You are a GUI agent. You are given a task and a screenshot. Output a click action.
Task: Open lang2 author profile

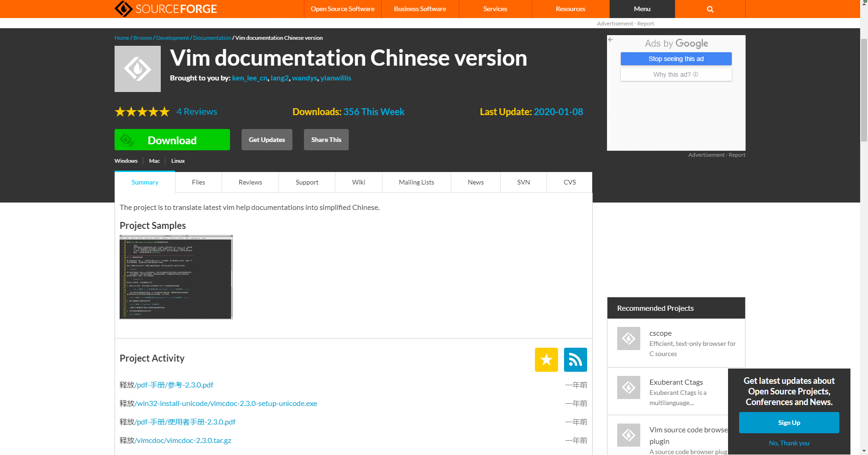coord(279,78)
